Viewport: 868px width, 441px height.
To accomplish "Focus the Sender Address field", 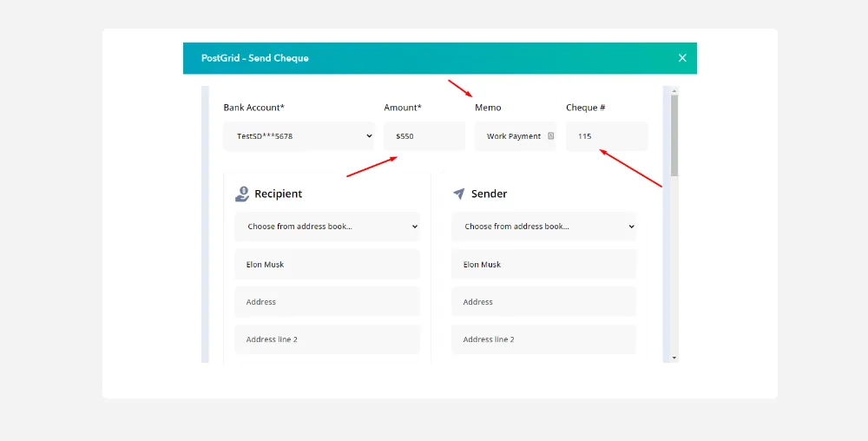I will click(543, 302).
